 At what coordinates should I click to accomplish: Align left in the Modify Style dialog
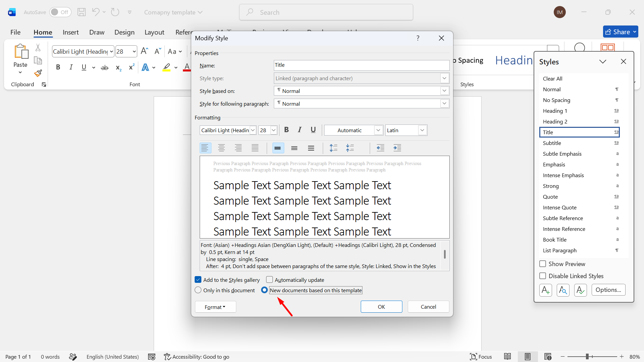pyautogui.click(x=205, y=148)
